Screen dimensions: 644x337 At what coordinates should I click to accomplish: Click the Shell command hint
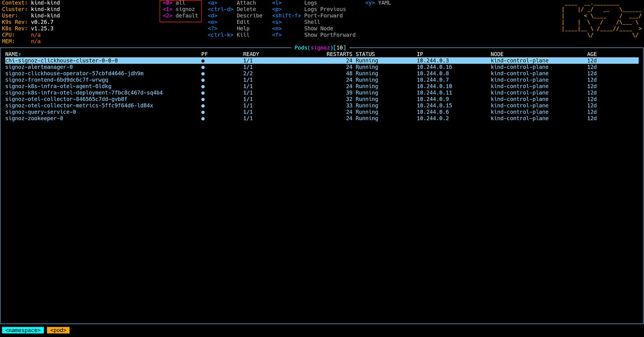click(x=296, y=22)
